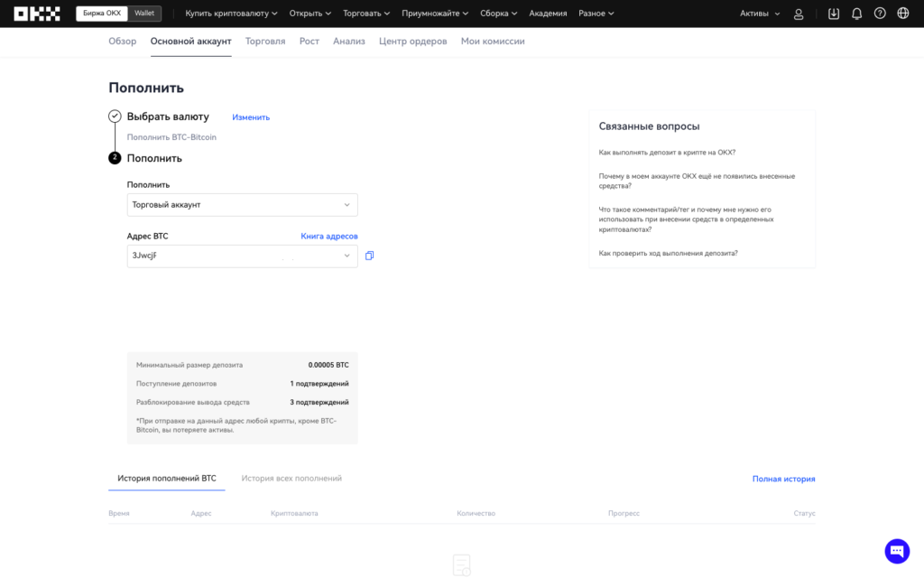
Task: Copy the BTC address with copy icon
Action: click(370, 256)
